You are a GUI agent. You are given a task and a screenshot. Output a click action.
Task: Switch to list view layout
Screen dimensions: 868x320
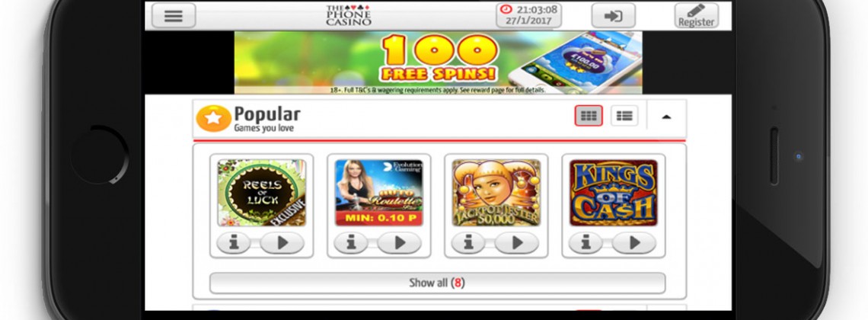point(624,116)
